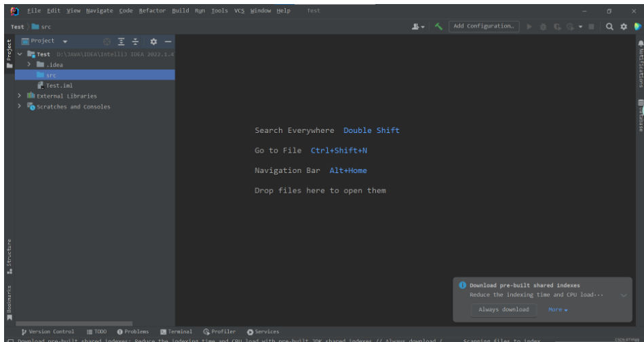The width and height of the screenshot is (644, 342).
Task: Expand notification with chevron arrow
Action: click(624, 295)
